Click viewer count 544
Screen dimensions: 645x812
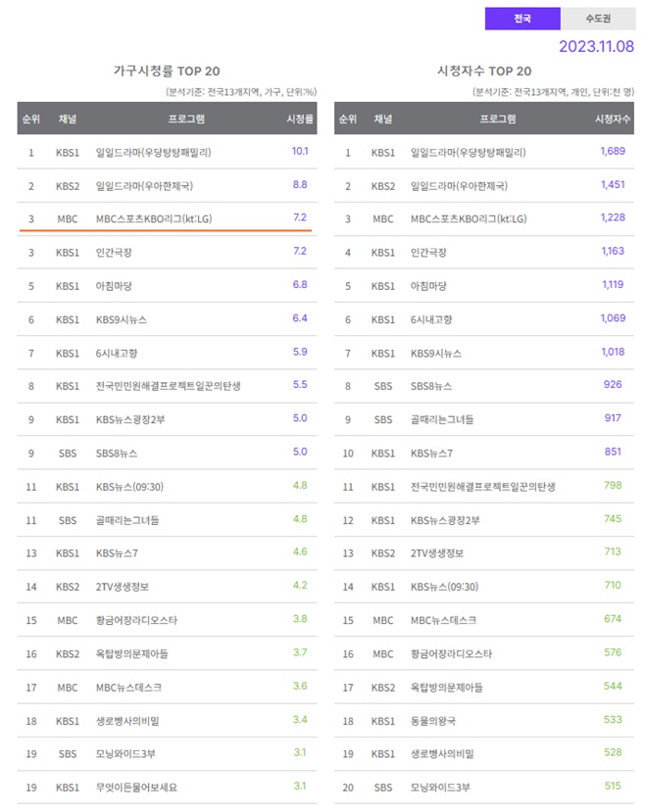click(x=613, y=687)
